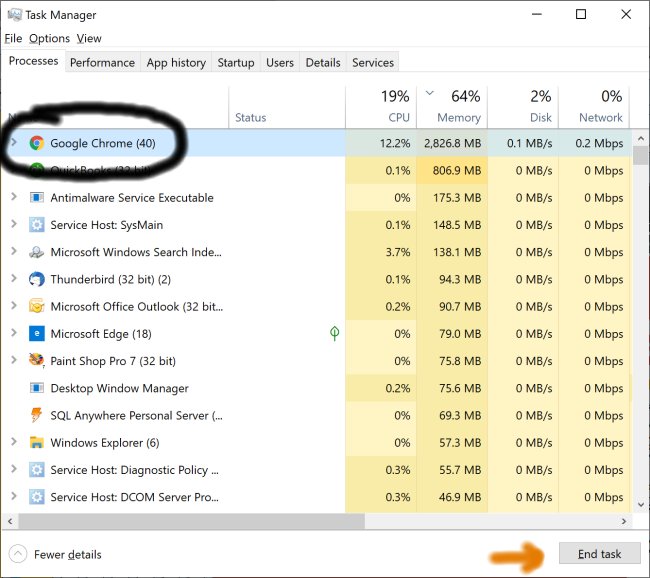This screenshot has width=650, height=578.
Task: Click the Service Host: DCOM Server icon
Action: pyautogui.click(x=37, y=497)
